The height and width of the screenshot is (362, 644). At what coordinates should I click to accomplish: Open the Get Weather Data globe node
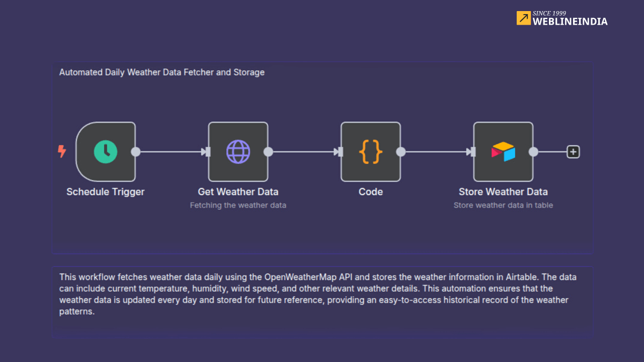pyautogui.click(x=238, y=151)
